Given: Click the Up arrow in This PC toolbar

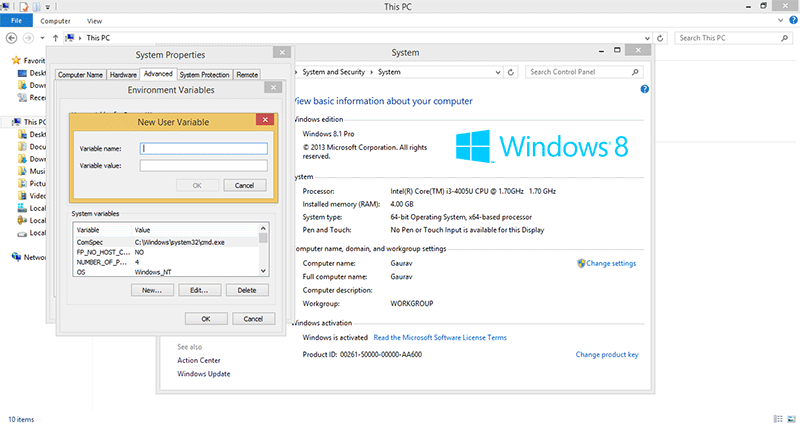Looking at the screenshot, I should click(x=55, y=38).
